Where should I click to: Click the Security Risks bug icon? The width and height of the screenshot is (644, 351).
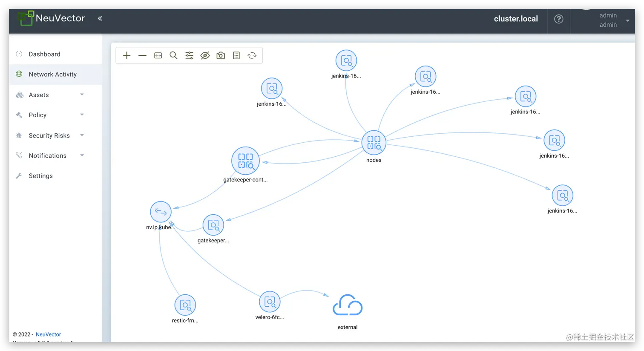19,135
